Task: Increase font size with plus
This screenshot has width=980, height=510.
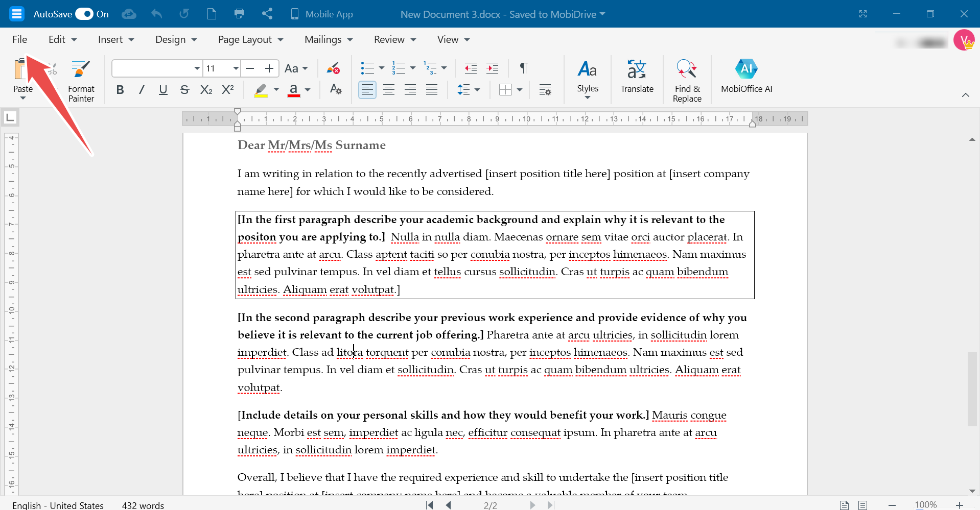Action: (x=269, y=68)
